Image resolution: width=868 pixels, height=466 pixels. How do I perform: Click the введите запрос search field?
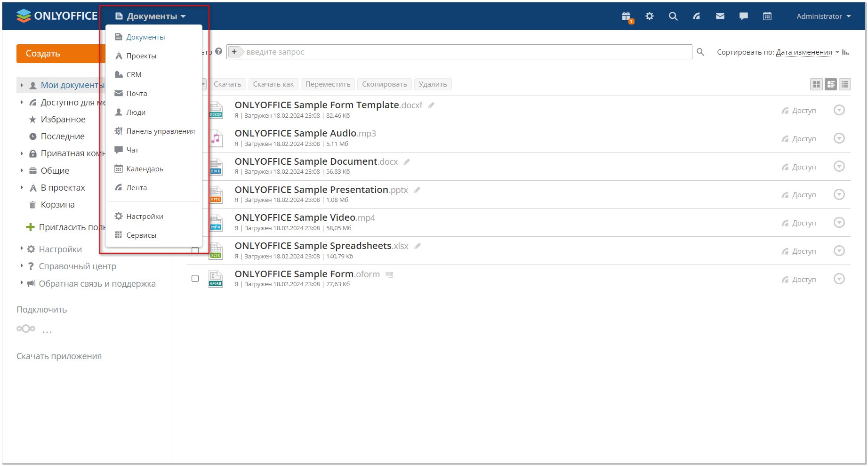[466, 52]
